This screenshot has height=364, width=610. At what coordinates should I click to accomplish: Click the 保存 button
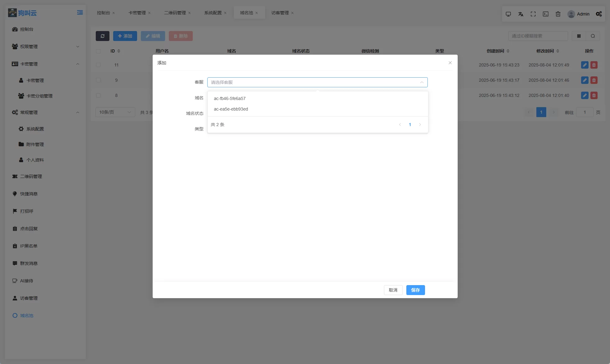tap(415, 290)
